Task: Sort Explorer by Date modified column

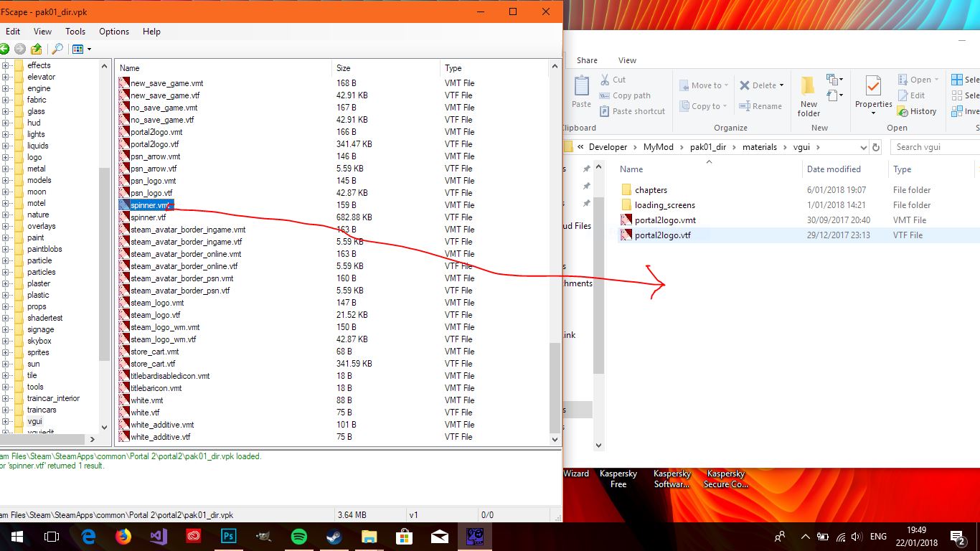Action: tap(834, 169)
